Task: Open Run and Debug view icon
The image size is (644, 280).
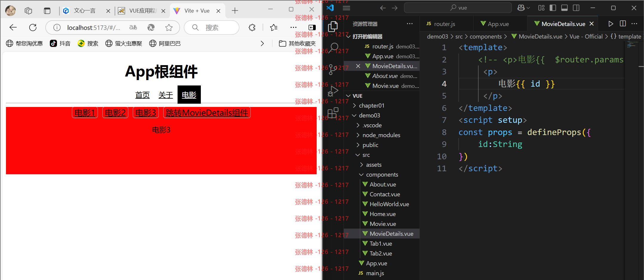Action: (333, 91)
